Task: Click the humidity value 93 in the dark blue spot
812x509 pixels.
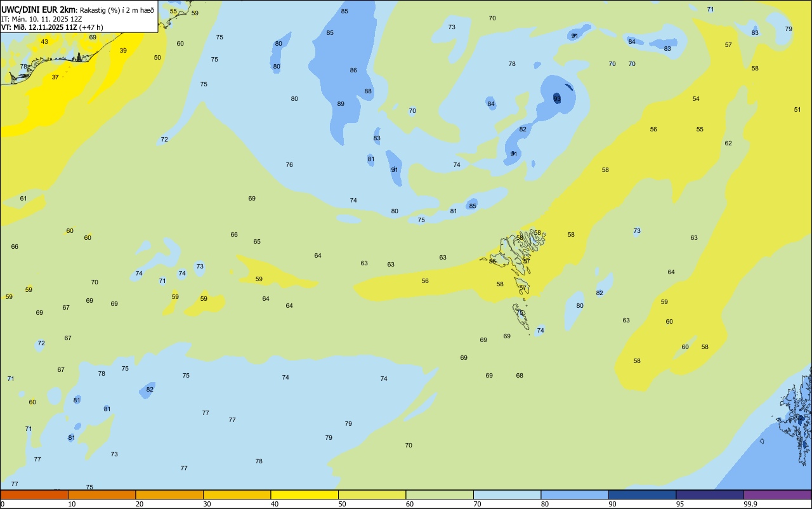Action: (x=557, y=98)
